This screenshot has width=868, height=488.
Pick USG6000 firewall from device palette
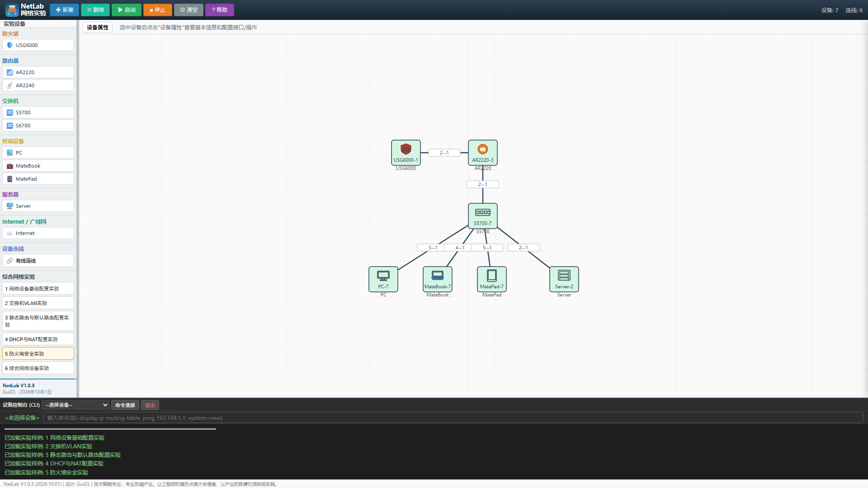38,45
